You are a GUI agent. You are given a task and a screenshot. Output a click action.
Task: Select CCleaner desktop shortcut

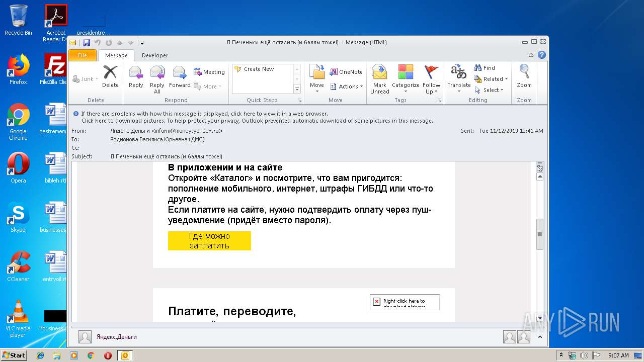pyautogui.click(x=18, y=266)
